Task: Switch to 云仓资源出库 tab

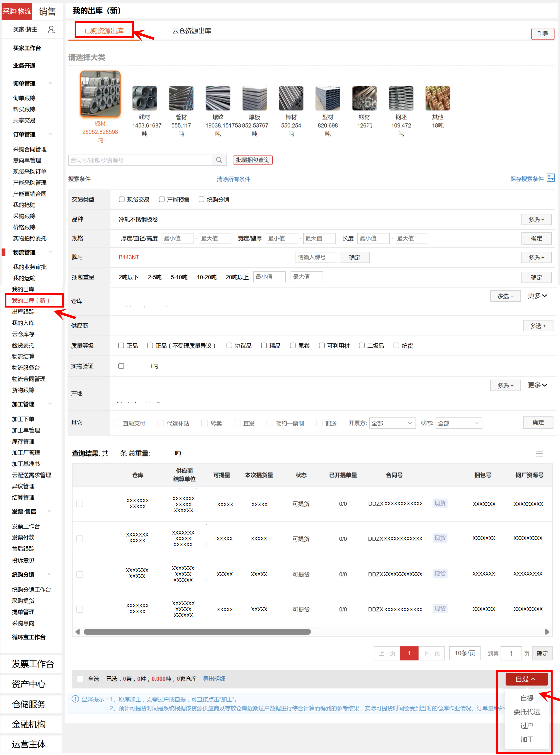Action: (191, 31)
